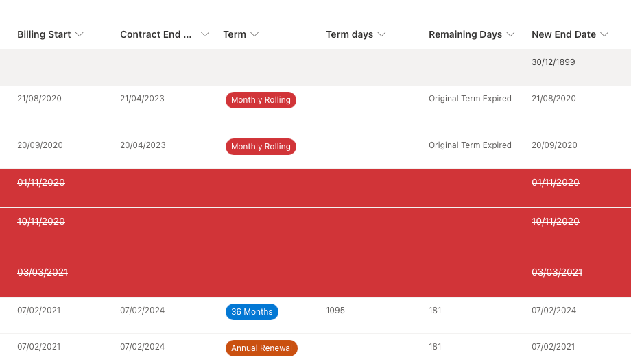Expand the Remaining Days column menu
This screenshot has width=631, height=364.
pos(510,34)
